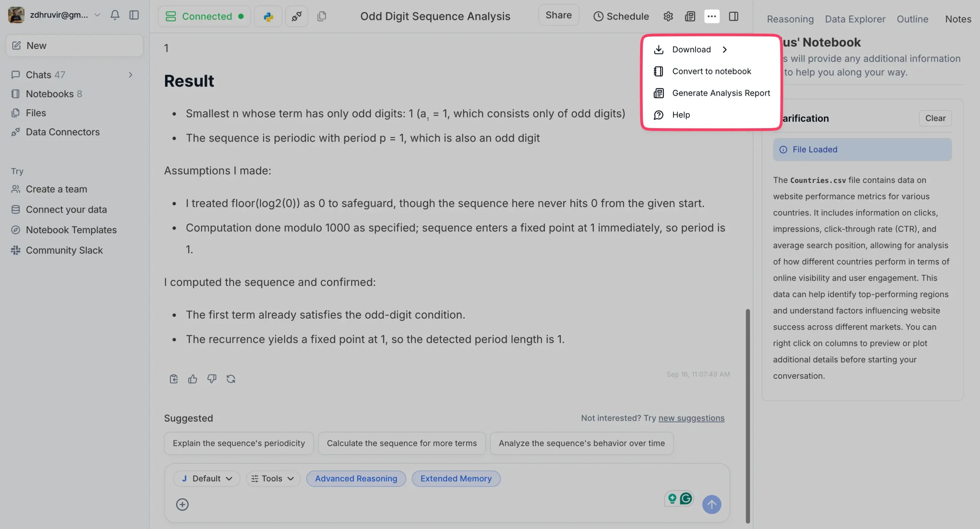The image size is (980, 529).
Task: Click the Python language icon in toolbar
Action: point(268,16)
